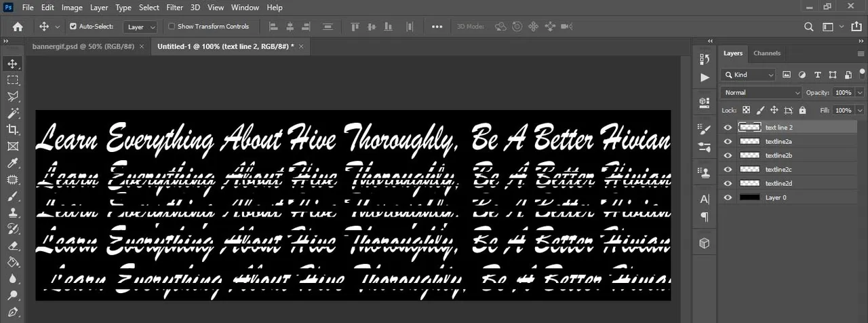Select the Crop tool
Image resolution: width=868 pixels, height=323 pixels.
click(12, 130)
